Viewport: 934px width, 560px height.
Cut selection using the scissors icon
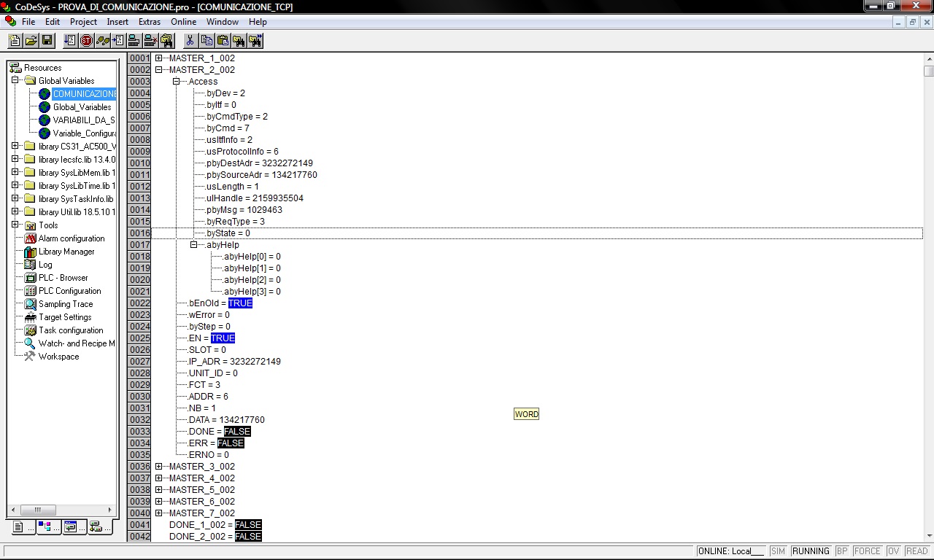[190, 40]
